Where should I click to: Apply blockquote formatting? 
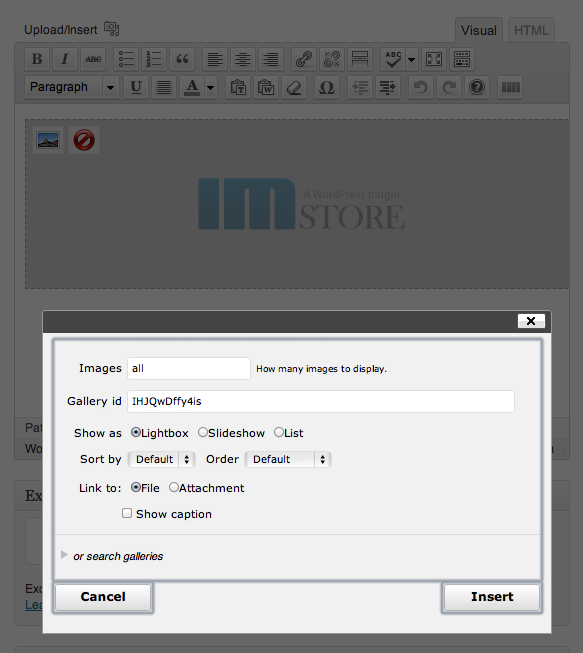tap(182, 59)
